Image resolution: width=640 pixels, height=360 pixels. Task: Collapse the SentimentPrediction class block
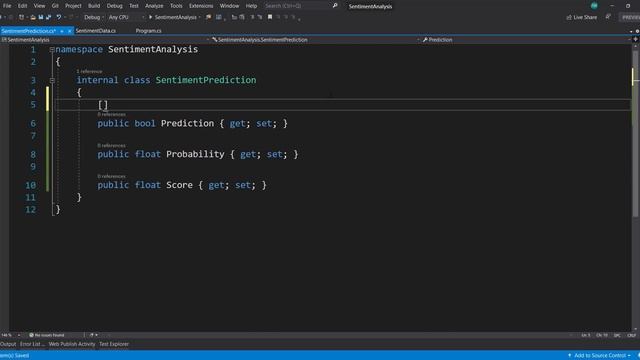pos(52,80)
